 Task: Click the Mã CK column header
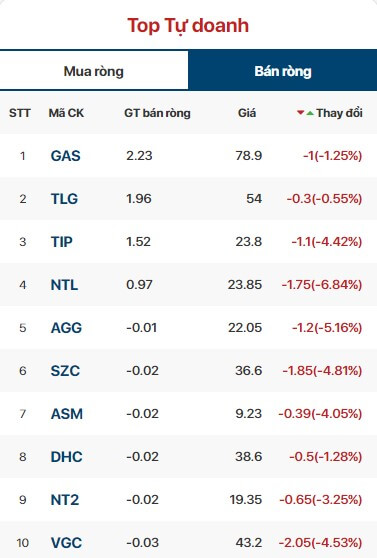(66, 113)
